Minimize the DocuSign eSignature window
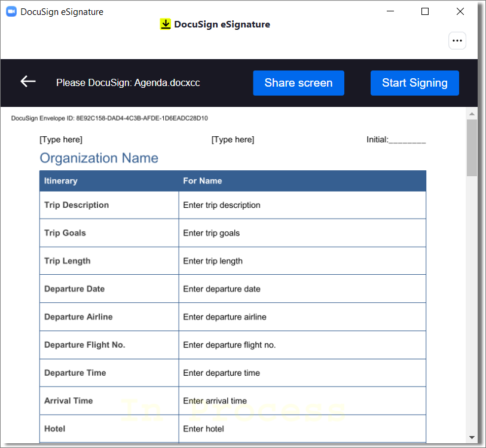 (390, 11)
